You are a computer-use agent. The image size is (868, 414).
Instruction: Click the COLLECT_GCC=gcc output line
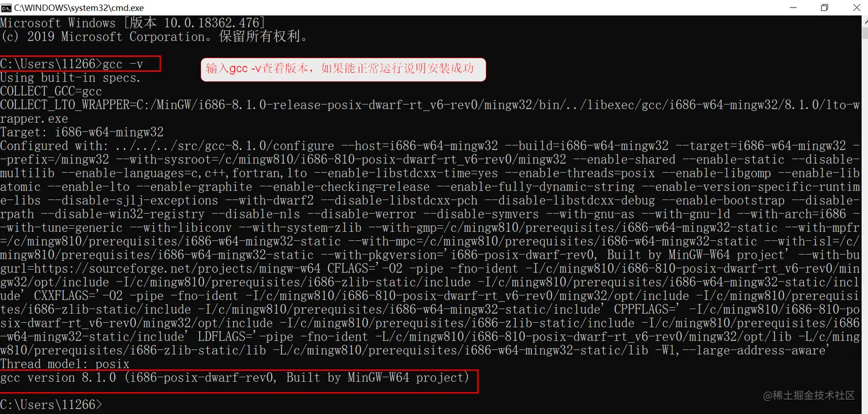coord(51,91)
